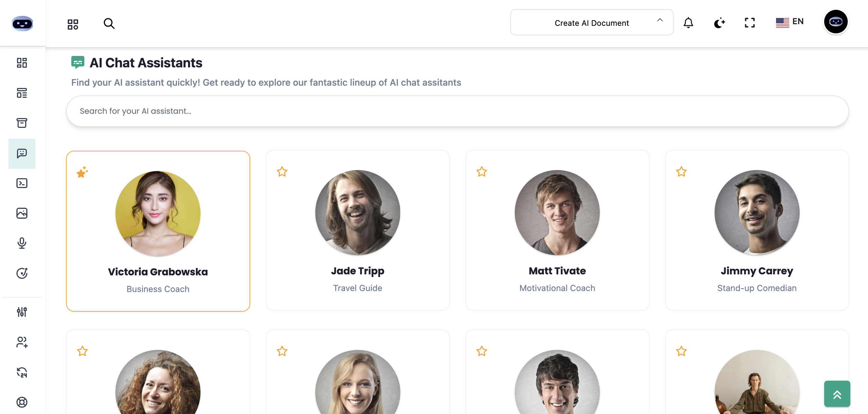The width and height of the screenshot is (868, 414).
Task: Unfavorite Victoria Grabowska via her star icon
Action: [x=81, y=172]
